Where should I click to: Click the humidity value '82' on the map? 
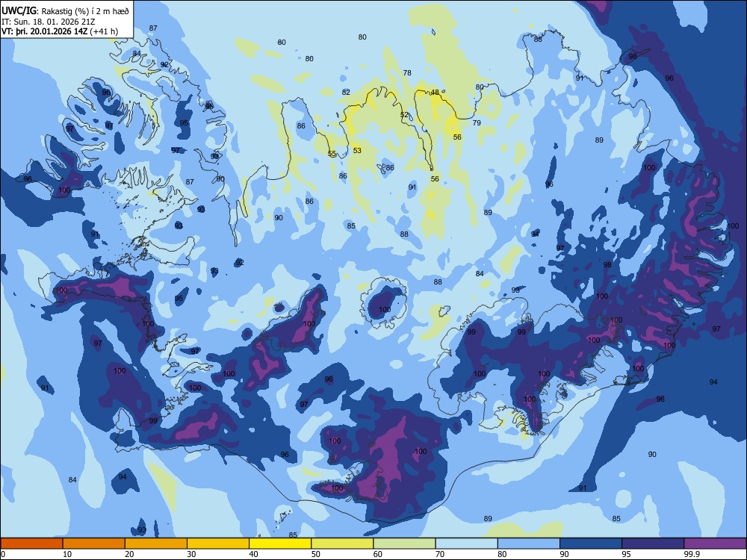coord(346,93)
